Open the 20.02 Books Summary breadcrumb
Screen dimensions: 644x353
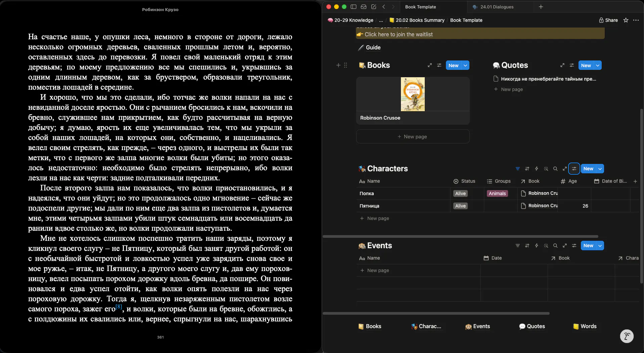click(x=417, y=20)
